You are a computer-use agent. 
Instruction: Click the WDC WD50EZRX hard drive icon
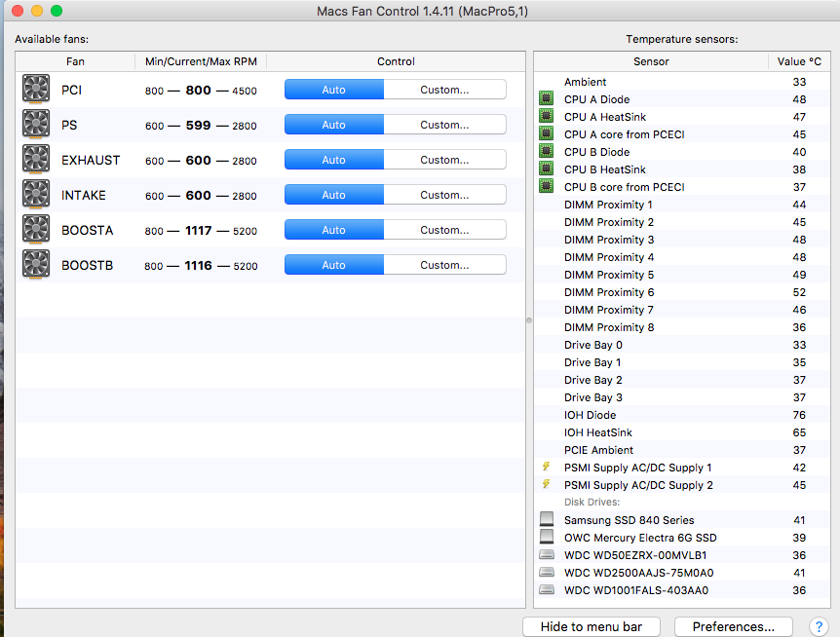(x=547, y=554)
